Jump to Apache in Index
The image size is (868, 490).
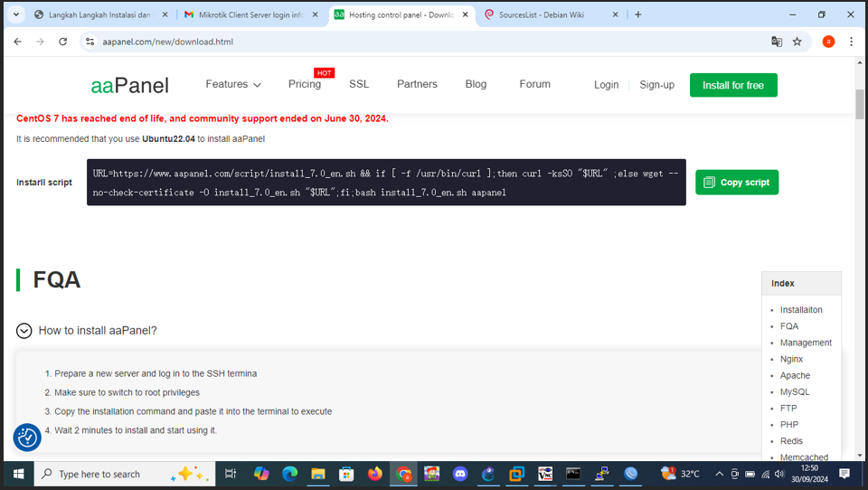(795, 375)
